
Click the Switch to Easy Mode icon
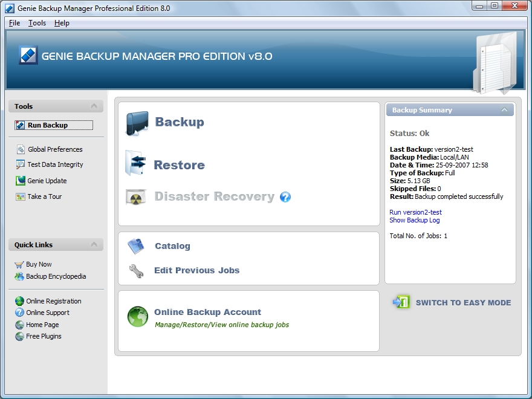tap(401, 302)
